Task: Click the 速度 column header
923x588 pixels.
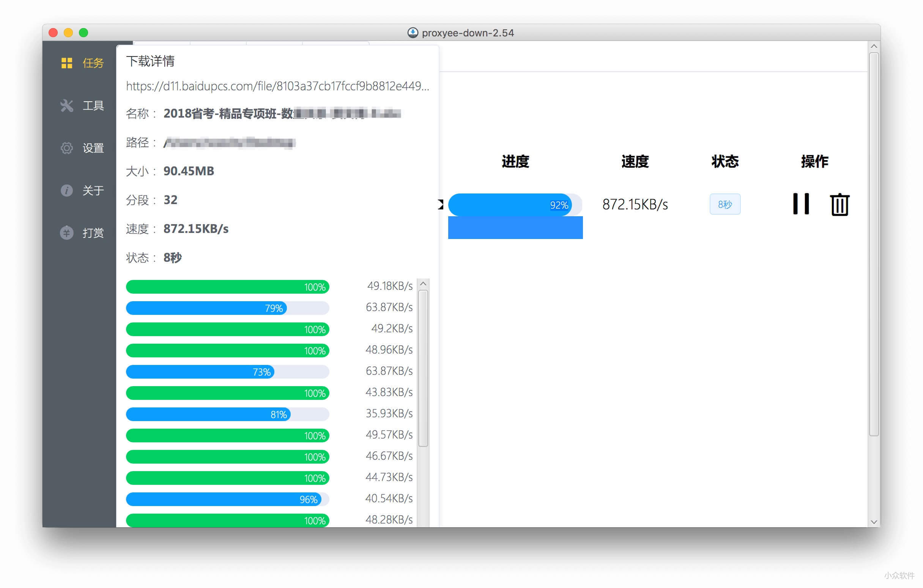Action: pyautogui.click(x=634, y=161)
